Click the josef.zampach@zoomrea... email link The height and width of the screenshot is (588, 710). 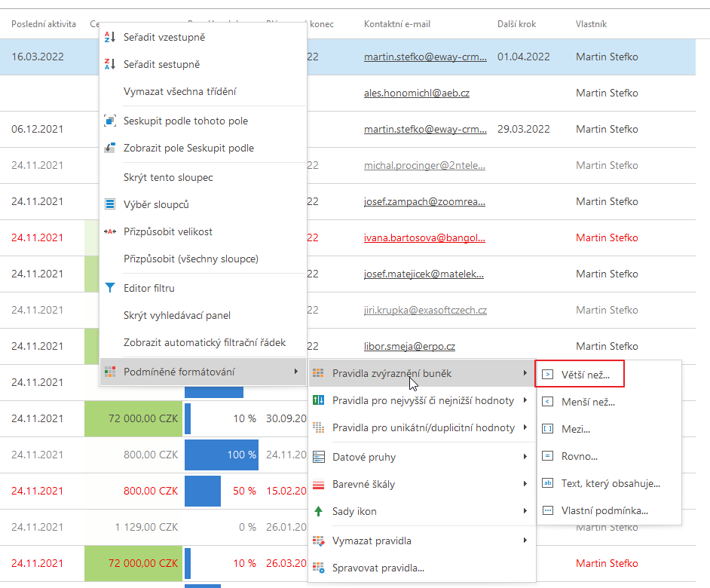pos(425,201)
